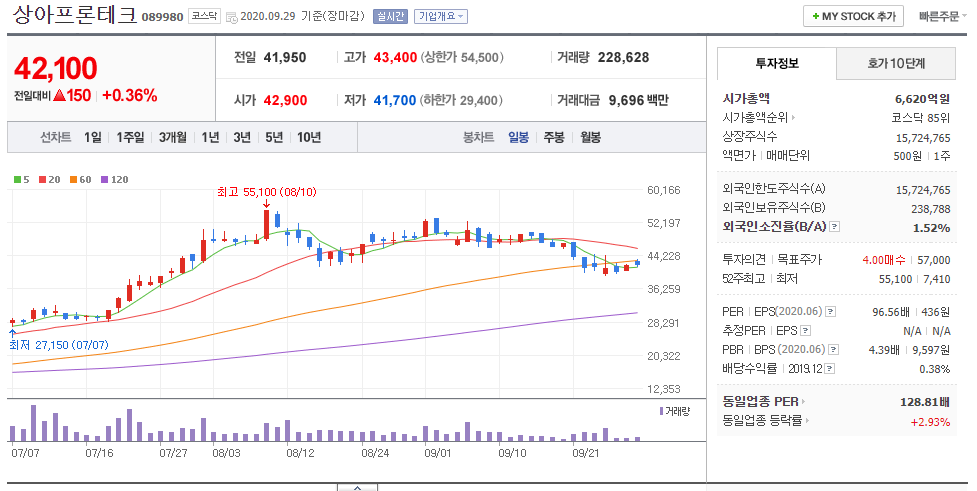The image size is (977, 491).
Task: Switch to the 투자정보 tab
Action: pos(776,64)
